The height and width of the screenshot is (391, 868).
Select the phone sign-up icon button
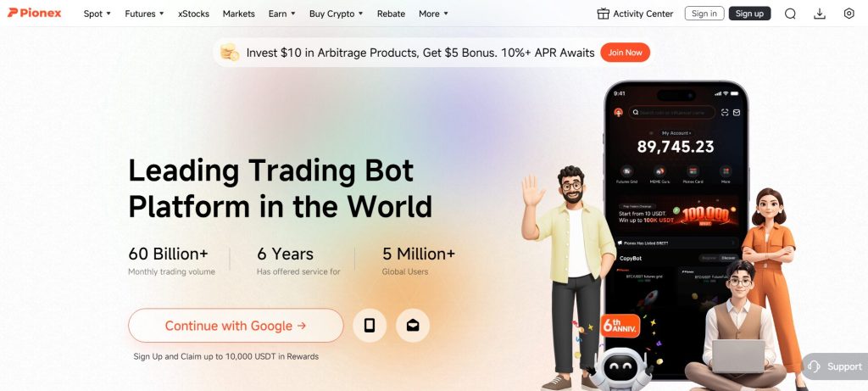tap(370, 326)
